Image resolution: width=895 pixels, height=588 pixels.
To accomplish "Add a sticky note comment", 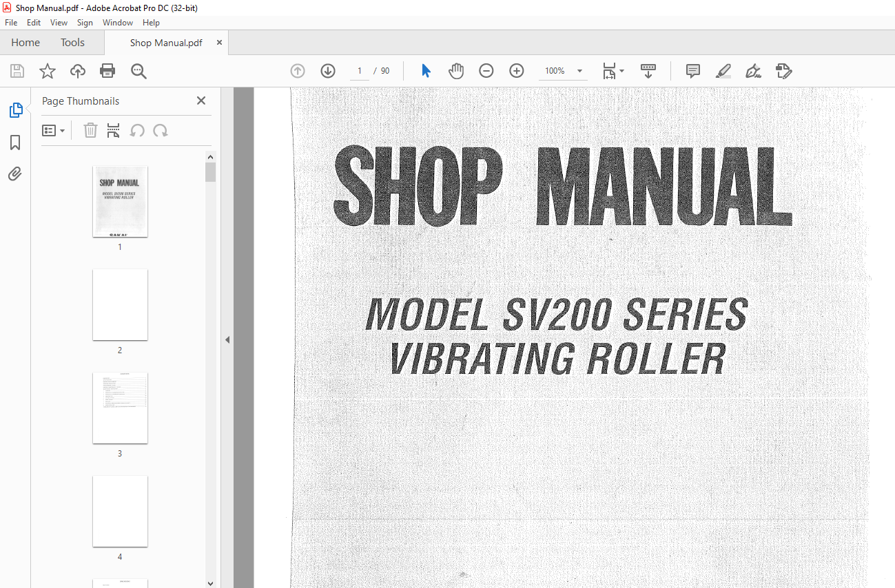I will 693,71.
